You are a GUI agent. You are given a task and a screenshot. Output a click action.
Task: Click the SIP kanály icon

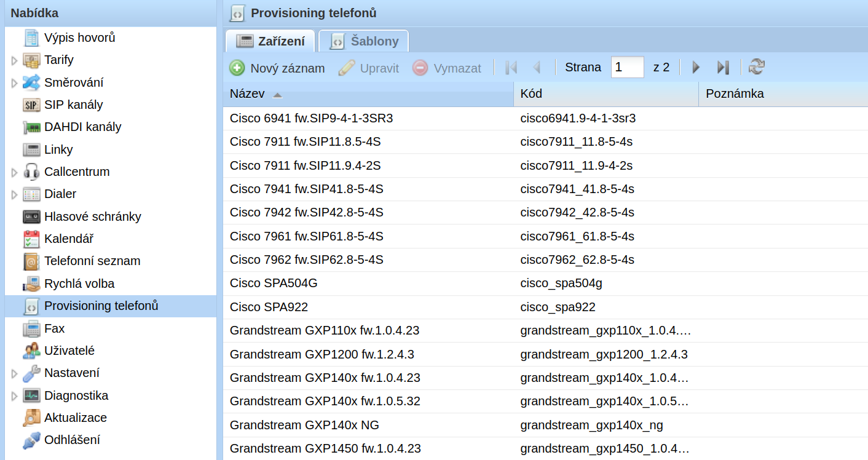click(31, 105)
